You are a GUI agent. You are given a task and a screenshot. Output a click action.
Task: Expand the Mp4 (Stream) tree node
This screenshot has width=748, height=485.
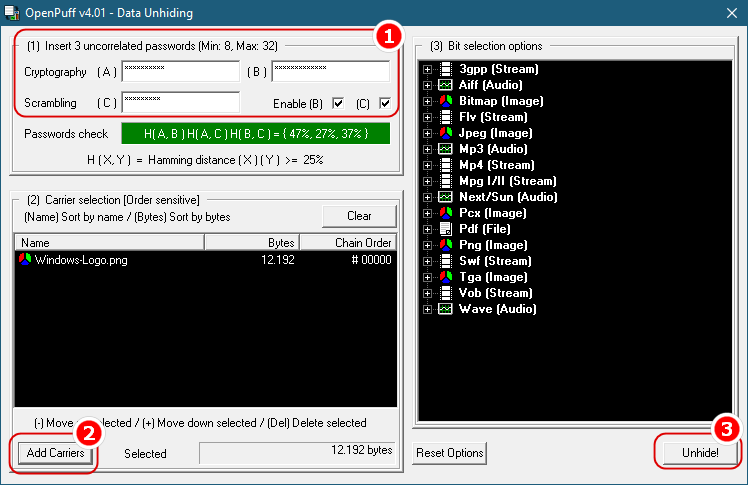tap(427, 165)
